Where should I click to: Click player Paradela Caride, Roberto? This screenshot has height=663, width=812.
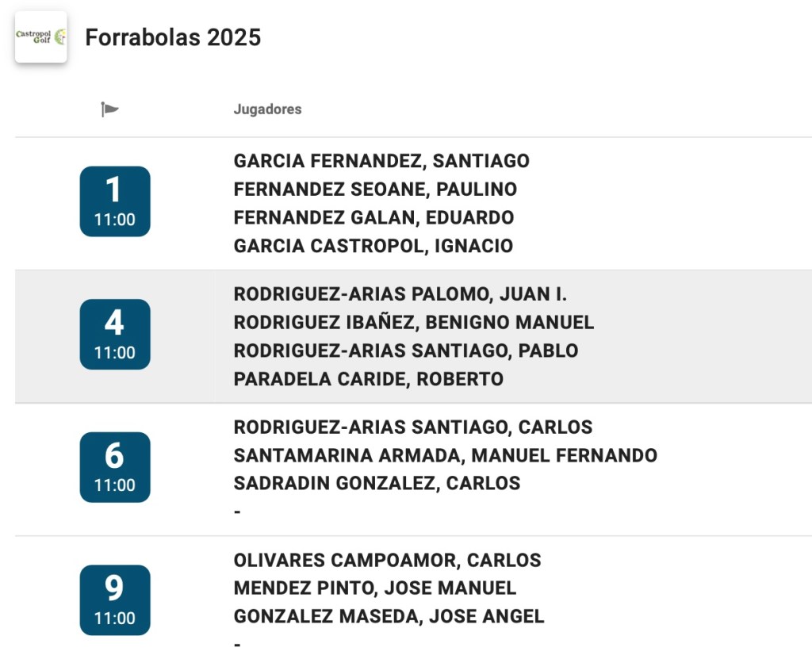tap(369, 379)
